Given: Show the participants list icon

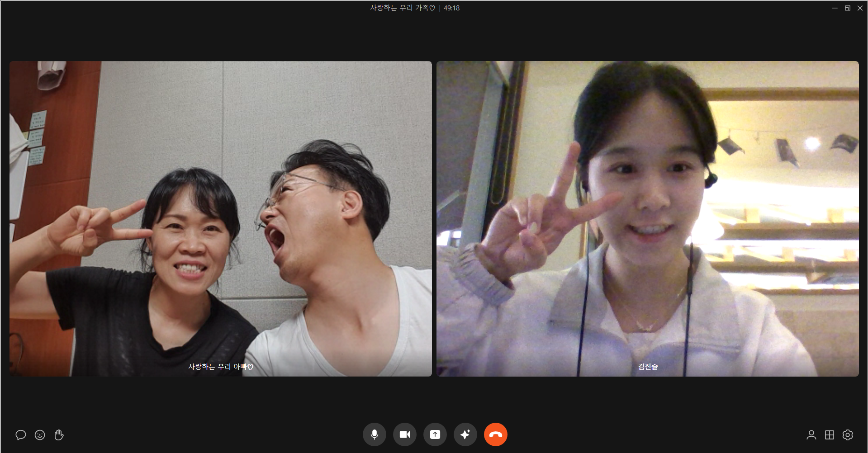Looking at the screenshot, I should click(811, 435).
